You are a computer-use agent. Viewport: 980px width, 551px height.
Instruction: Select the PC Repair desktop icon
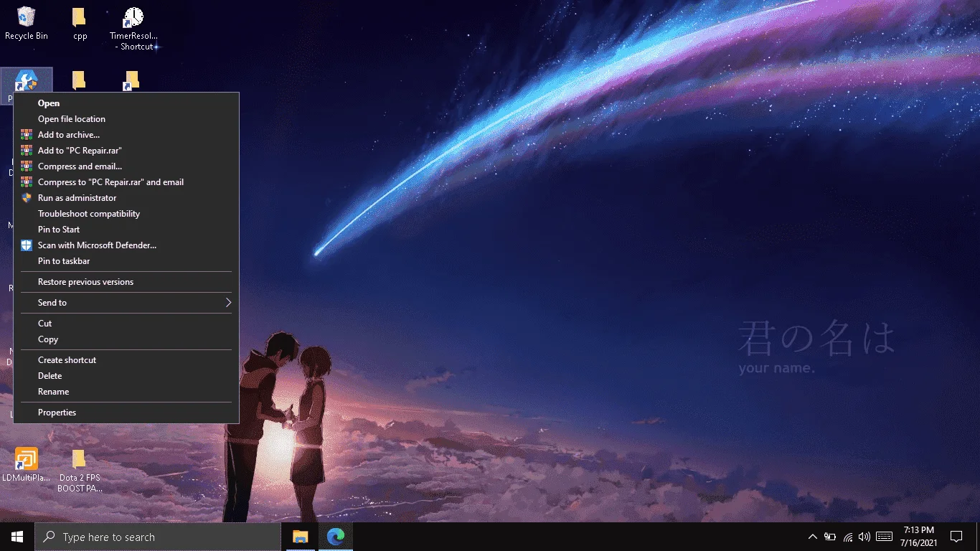27,85
